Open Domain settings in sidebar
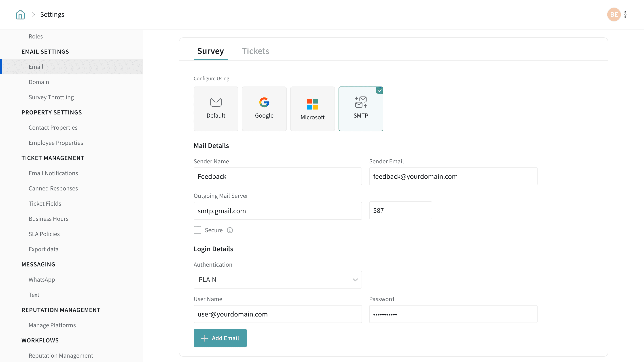This screenshot has height=363, width=644. coord(39,82)
